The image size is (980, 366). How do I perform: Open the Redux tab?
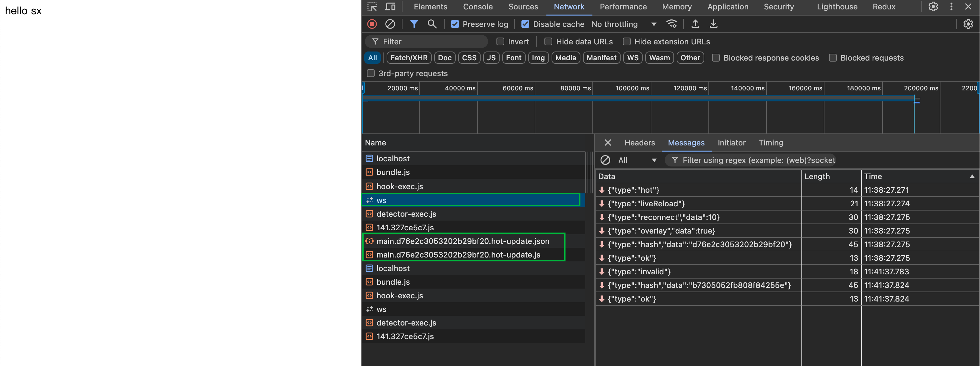(884, 6)
